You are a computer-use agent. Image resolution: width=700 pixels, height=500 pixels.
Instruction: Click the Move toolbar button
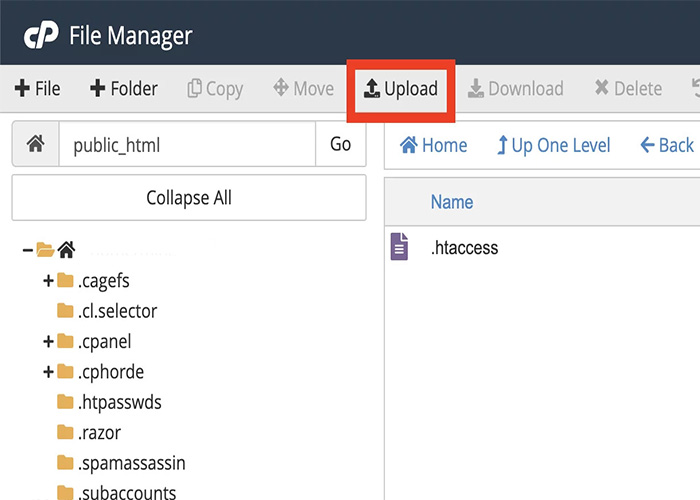pos(304,88)
